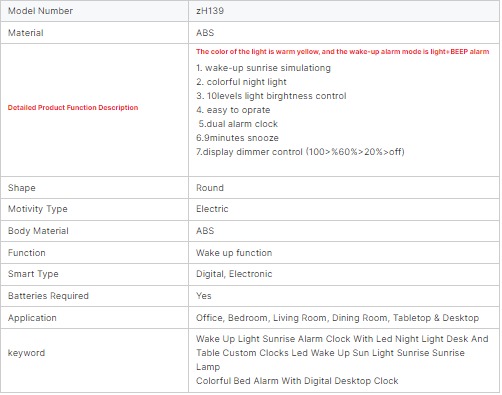This screenshot has height=395, width=502.
Task: Click the colorful night light feature line
Action: click(x=241, y=82)
